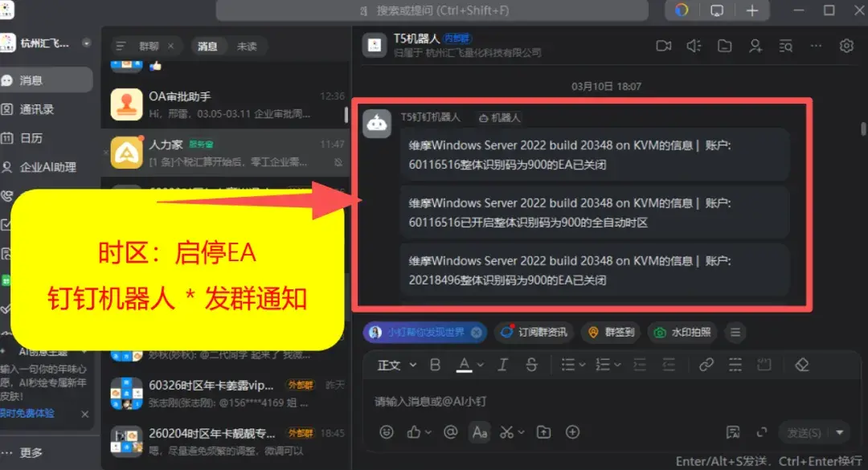Go to 消息 in left sidebar

(x=47, y=80)
